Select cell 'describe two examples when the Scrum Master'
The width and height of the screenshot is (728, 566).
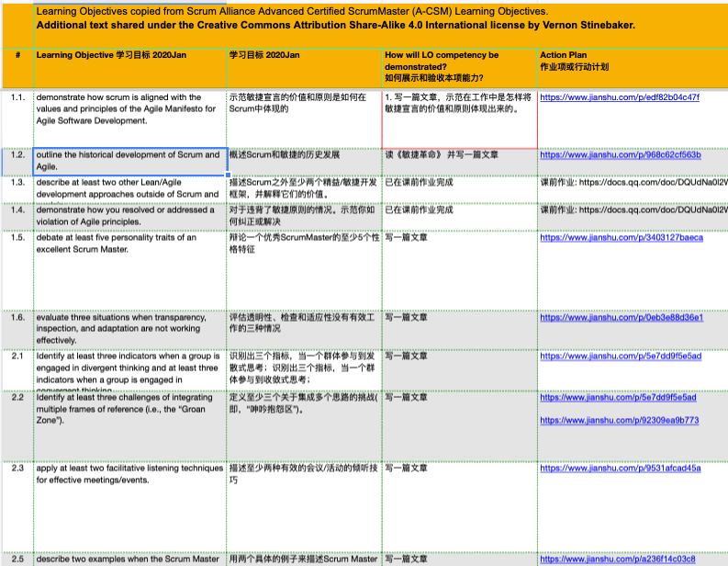[130, 560]
